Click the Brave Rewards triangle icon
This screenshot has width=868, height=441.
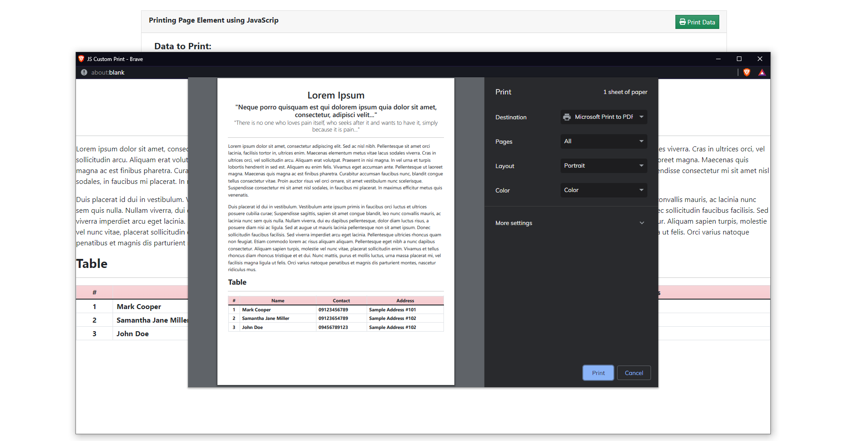762,72
